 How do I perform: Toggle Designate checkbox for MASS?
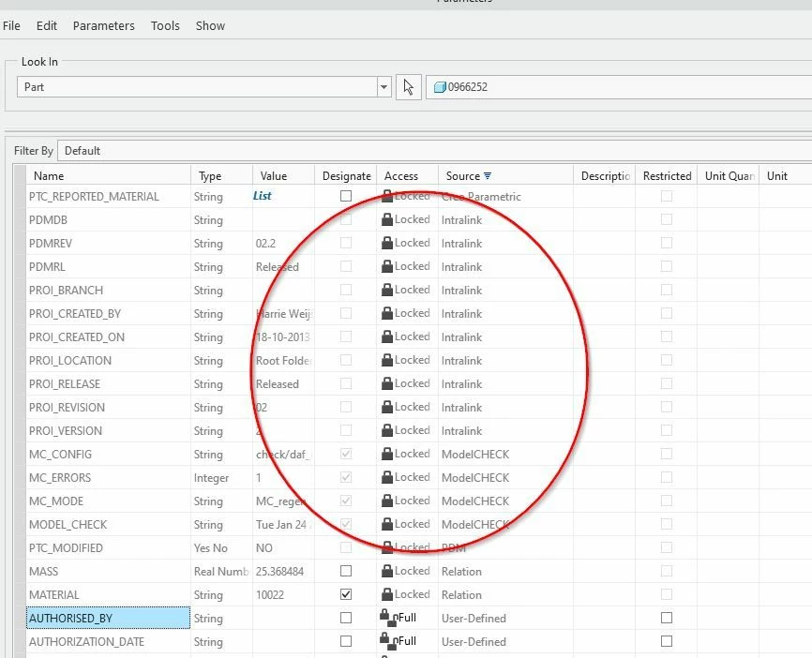pos(346,571)
